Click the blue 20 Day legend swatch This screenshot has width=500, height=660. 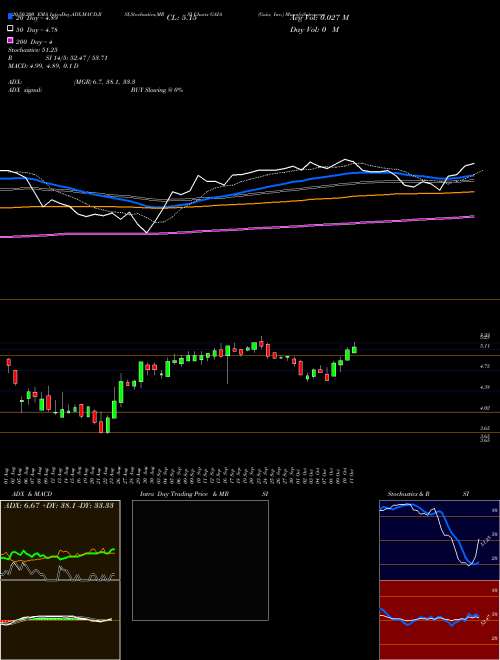(11, 17)
